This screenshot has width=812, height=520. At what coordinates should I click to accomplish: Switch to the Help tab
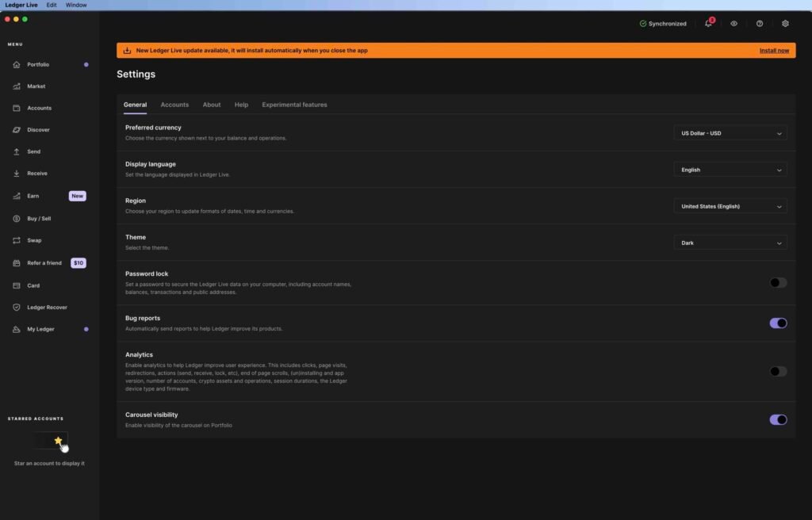[x=241, y=105]
